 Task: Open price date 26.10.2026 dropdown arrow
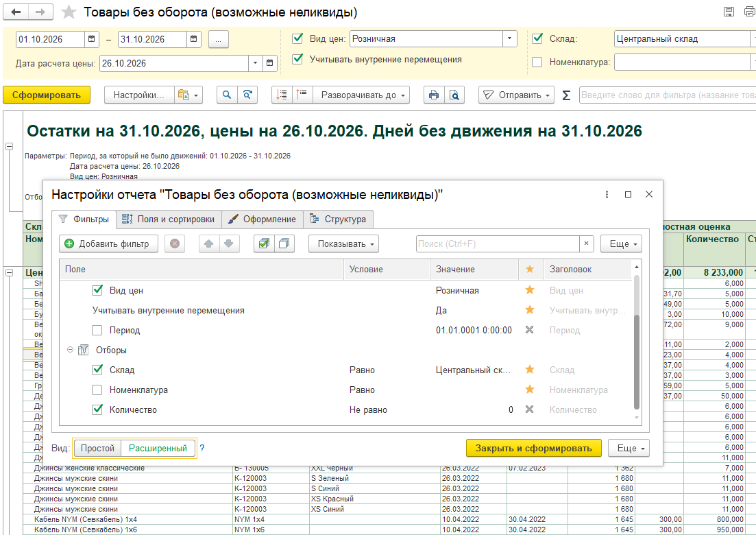tap(256, 63)
